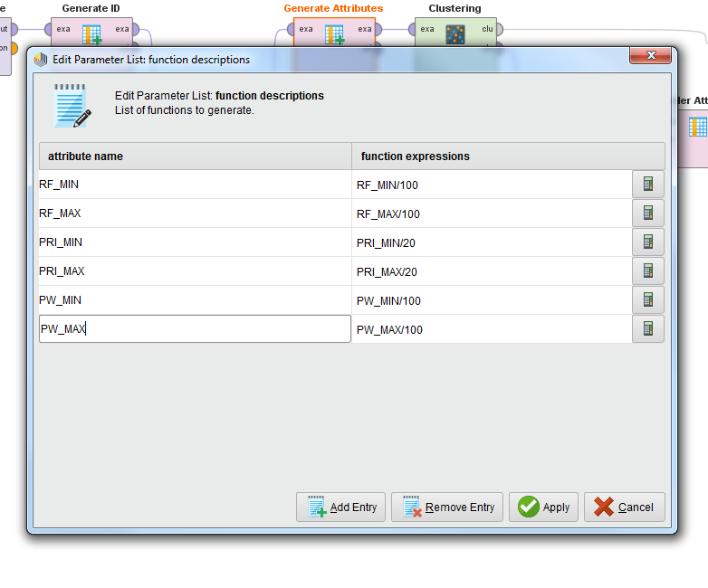708x588 pixels.
Task: Click Generate ID input exa port
Action: 49,30
